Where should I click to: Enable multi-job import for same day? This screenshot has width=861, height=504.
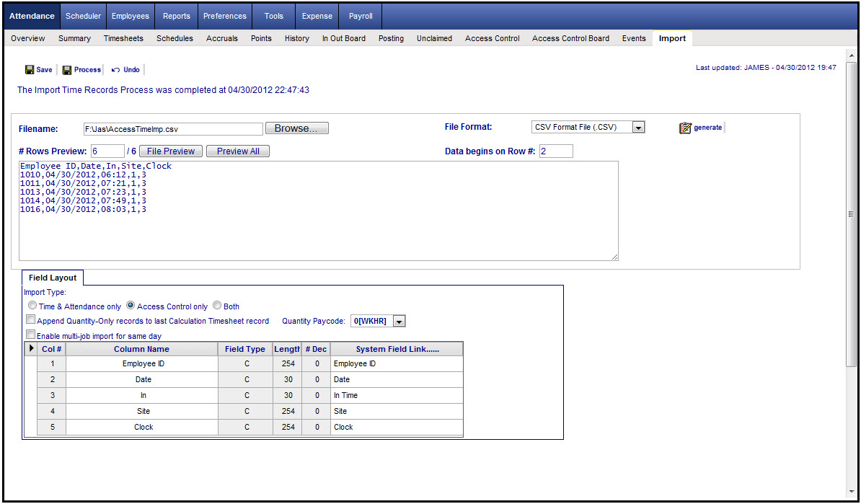click(30, 334)
